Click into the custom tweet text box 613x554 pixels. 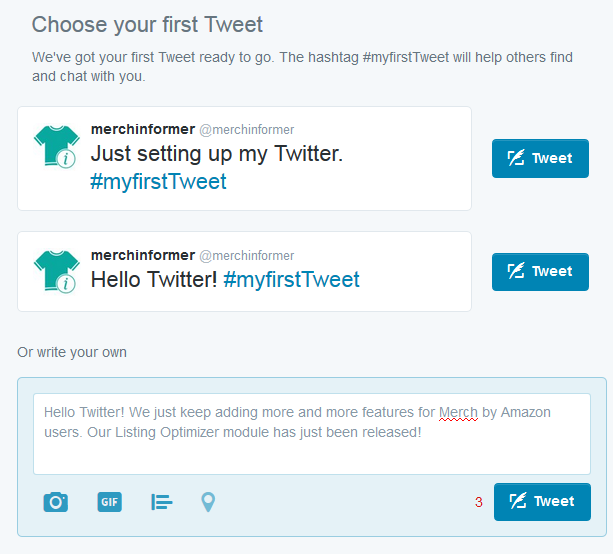pos(312,434)
